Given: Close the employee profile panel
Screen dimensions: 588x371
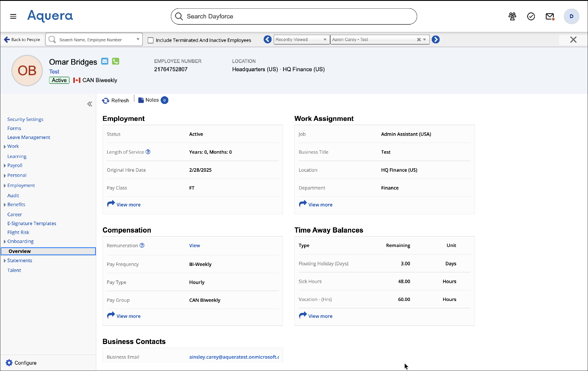Looking at the screenshot, I should click(x=573, y=40).
